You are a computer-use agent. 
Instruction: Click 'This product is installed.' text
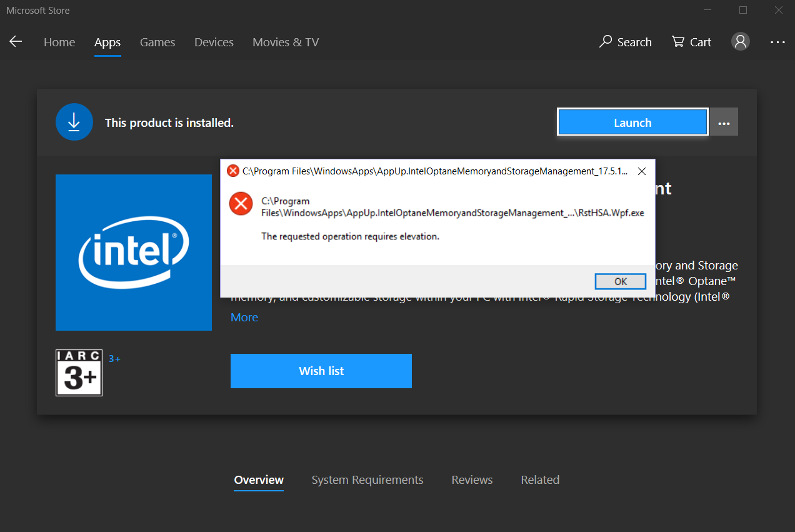click(169, 123)
